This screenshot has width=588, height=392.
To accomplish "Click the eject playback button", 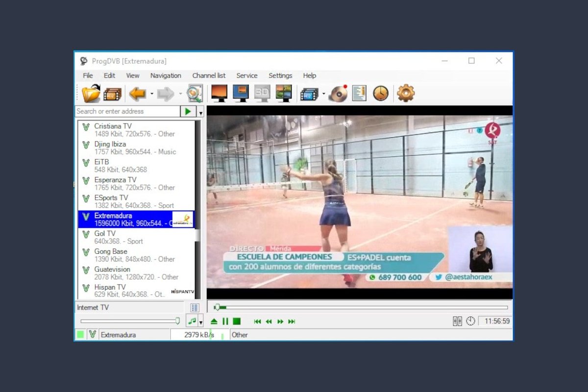I will pyautogui.click(x=214, y=321).
